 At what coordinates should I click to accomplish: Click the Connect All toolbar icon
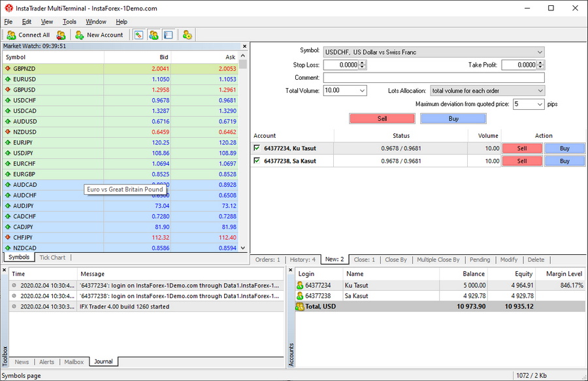coord(28,35)
